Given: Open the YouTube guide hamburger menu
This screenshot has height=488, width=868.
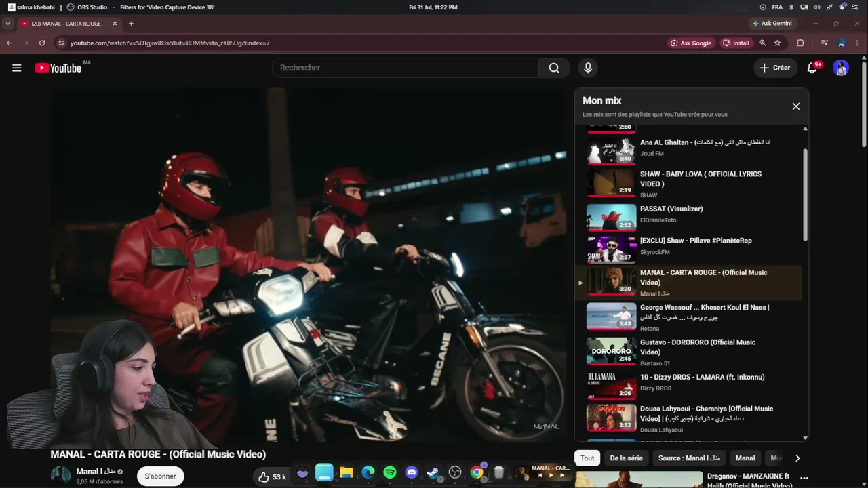Looking at the screenshot, I should (17, 68).
